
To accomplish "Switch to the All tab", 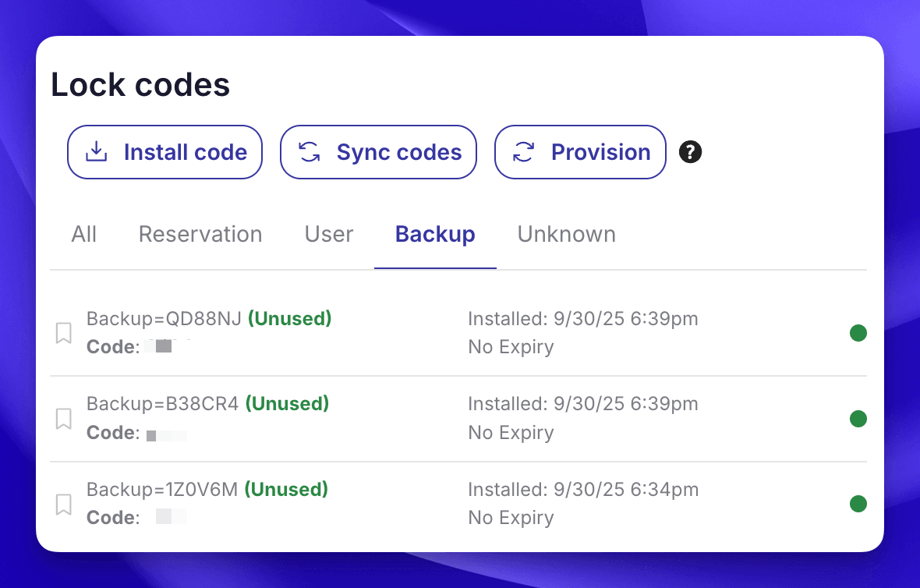I will (84, 234).
